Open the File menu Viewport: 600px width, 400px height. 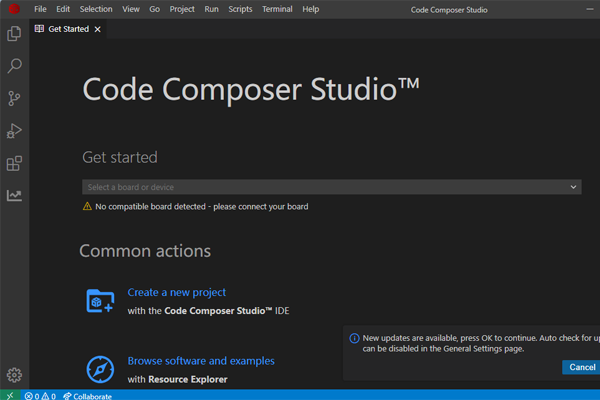pyautogui.click(x=40, y=9)
